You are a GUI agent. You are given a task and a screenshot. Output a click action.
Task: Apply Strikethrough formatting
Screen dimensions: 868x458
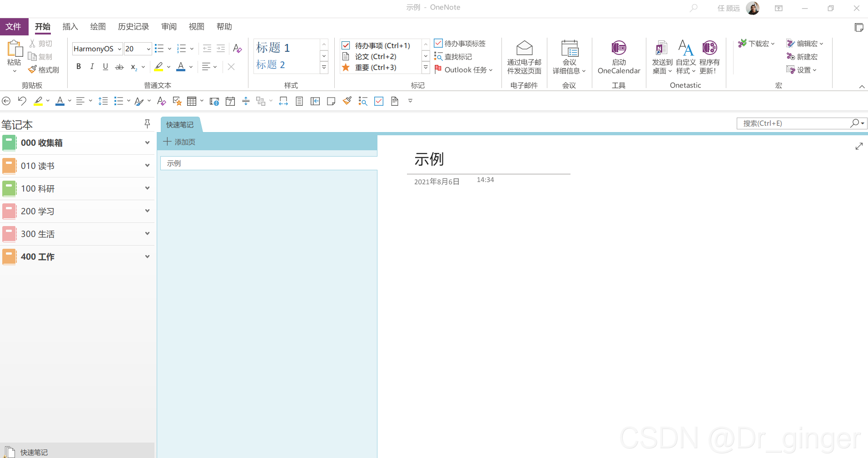tap(119, 67)
